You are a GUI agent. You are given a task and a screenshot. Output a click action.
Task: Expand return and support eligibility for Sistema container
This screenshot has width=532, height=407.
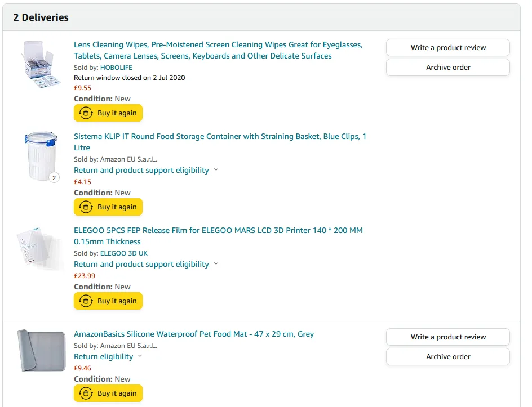[x=141, y=170]
